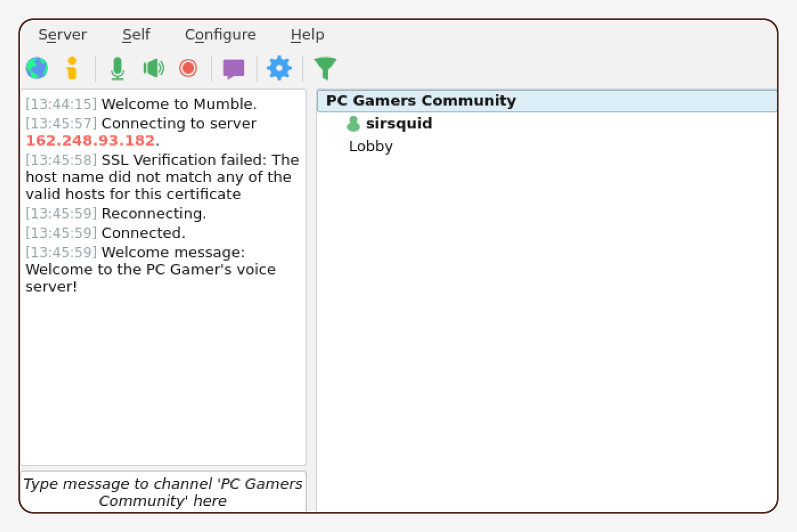Click the chat message input field

pyautogui.click(x=163, y=492)
